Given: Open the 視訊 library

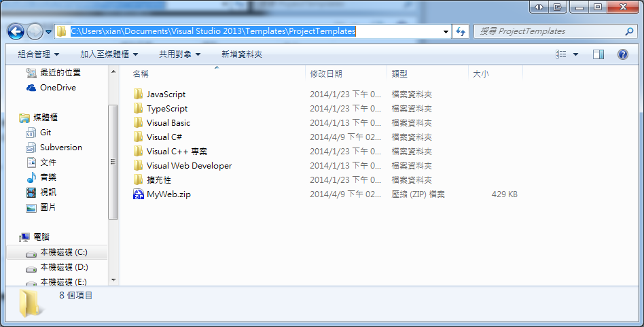Looking at the screenshot, I should [48, 192].
